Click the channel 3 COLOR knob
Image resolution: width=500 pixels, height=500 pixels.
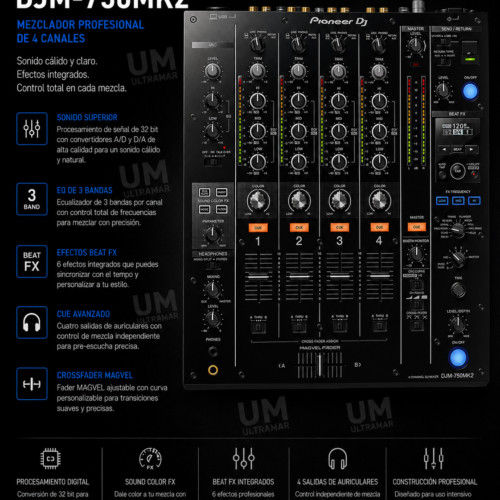click(339, 201)
